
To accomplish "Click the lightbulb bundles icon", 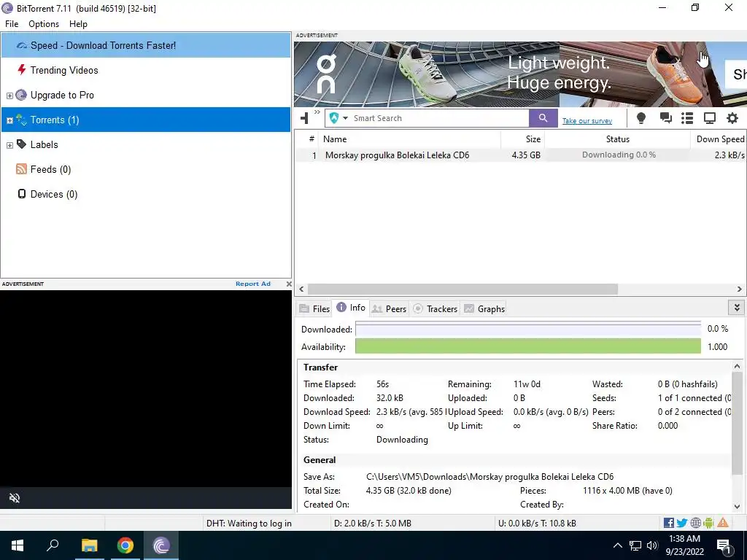I will coord(641,118).
